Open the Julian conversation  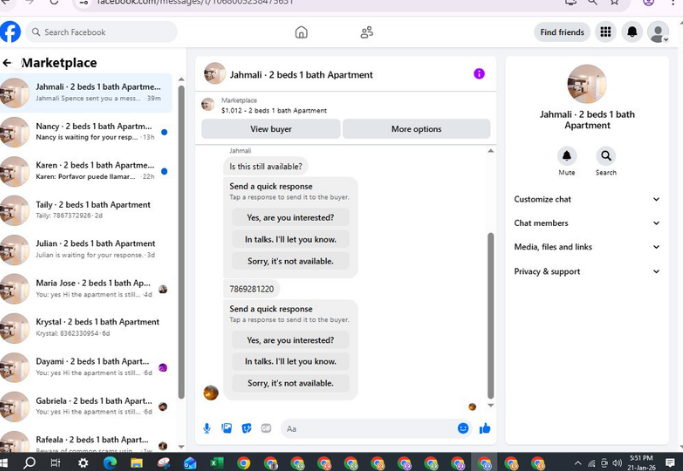pos(86,249)
